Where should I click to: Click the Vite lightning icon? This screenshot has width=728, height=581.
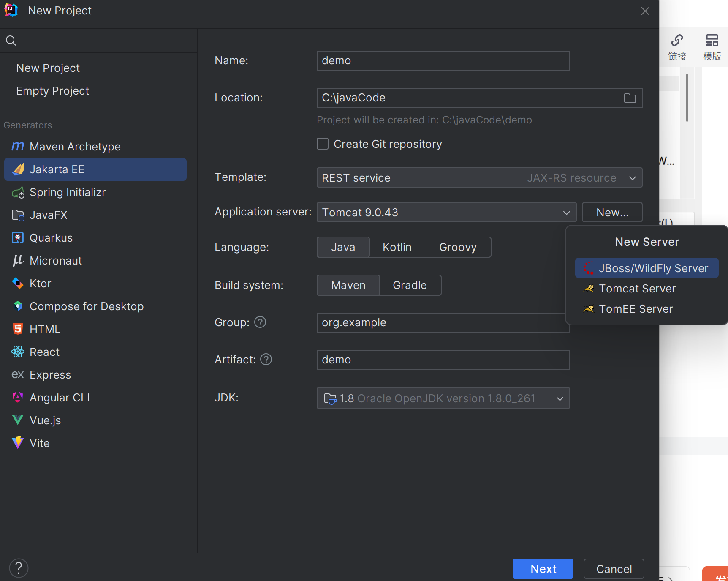(18, 442)
